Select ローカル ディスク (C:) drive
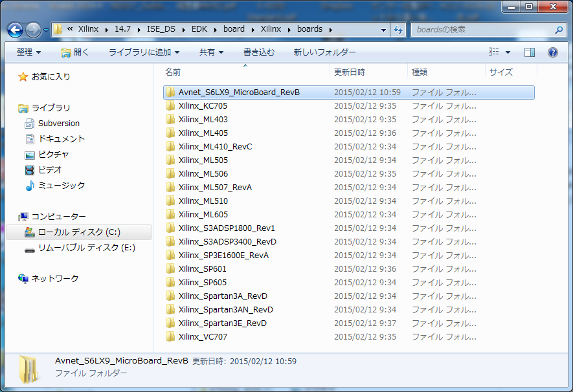 (79, 232)
